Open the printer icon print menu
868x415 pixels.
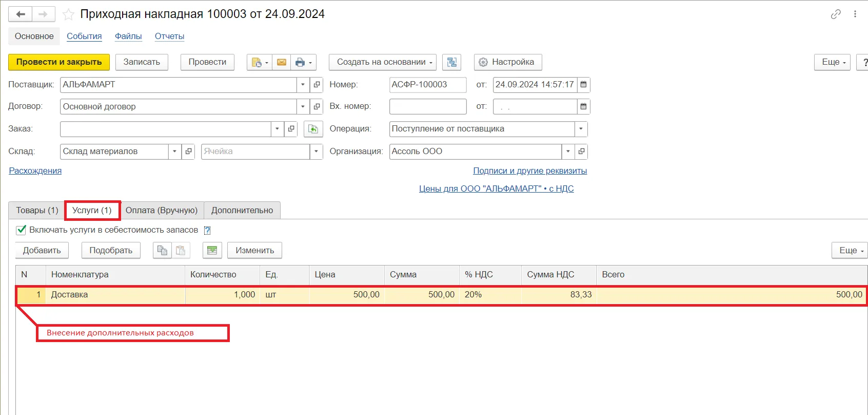[303, 62]
